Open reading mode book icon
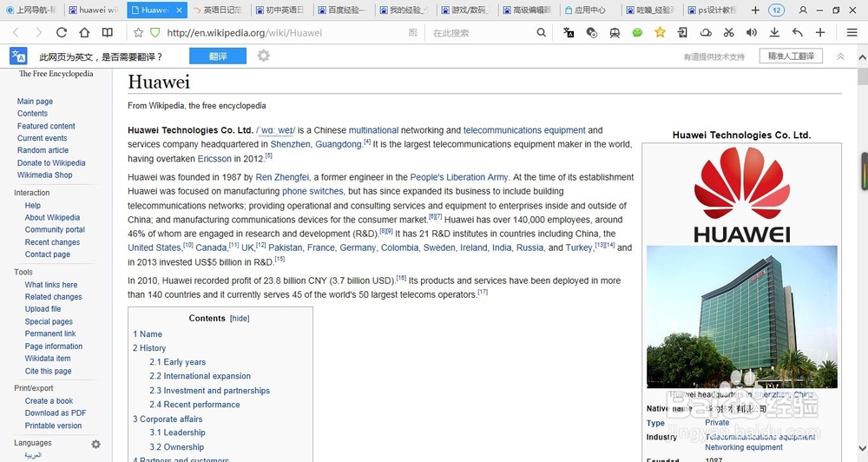Screen dimensions: 868x462 [108, 33]
